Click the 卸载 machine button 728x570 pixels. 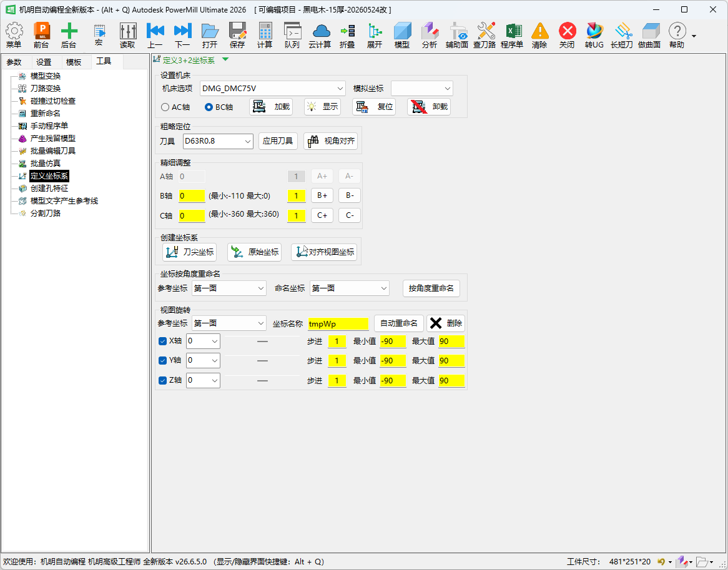point(429,107)
